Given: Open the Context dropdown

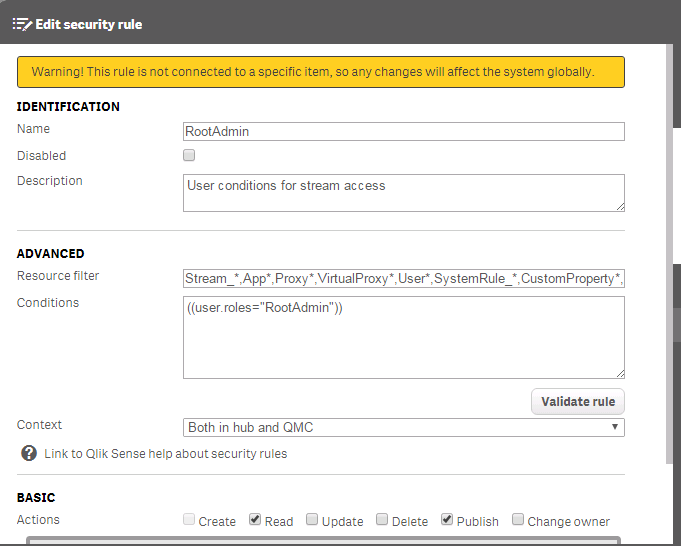Looking at the screenshot, I should point(403,428).
